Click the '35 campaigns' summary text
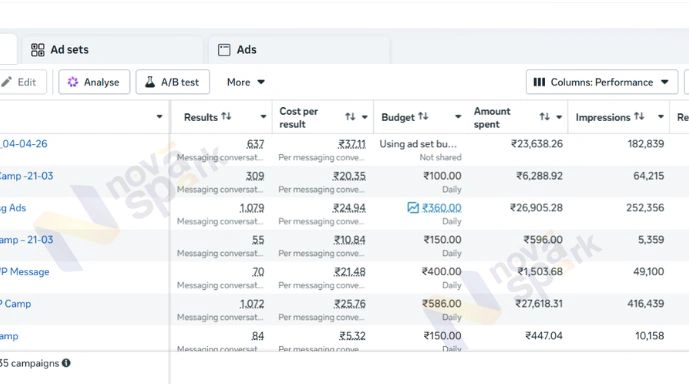 (x=29, y=363)
